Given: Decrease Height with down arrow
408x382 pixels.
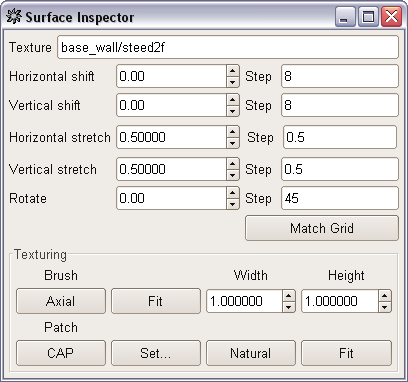Looking at the screenshot, I should (x=385, y=307).
